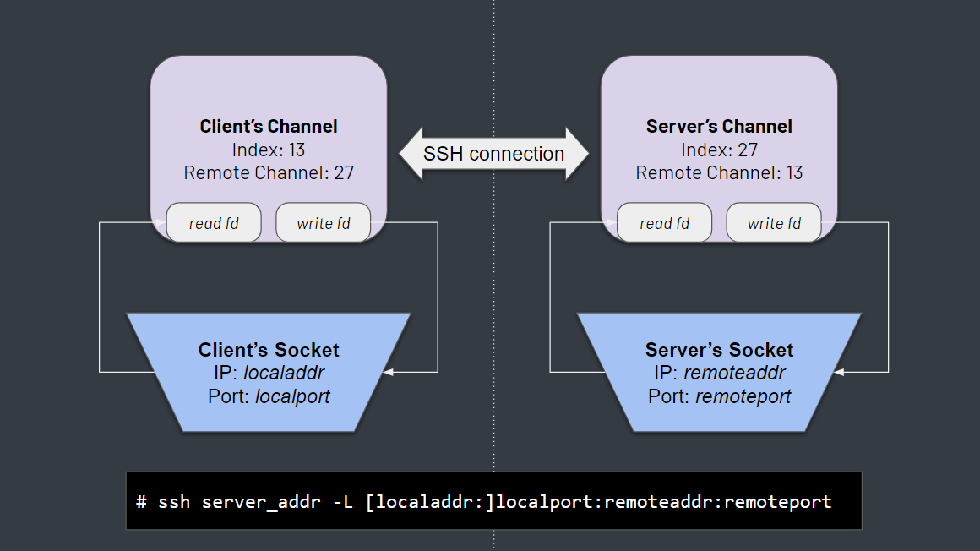The image size is (980, 551).
Task: Toggle the client's write fd pill
Action: [x=323, y=222]
